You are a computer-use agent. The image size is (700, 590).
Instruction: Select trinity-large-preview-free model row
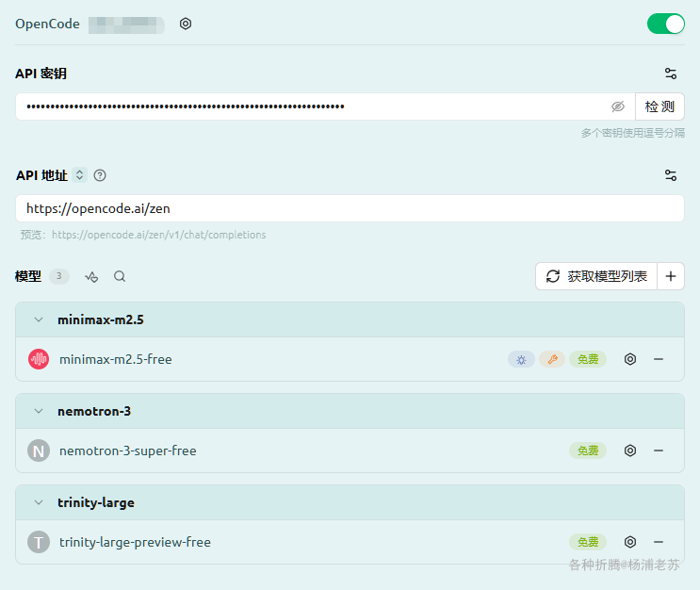(x=350, y=542)
